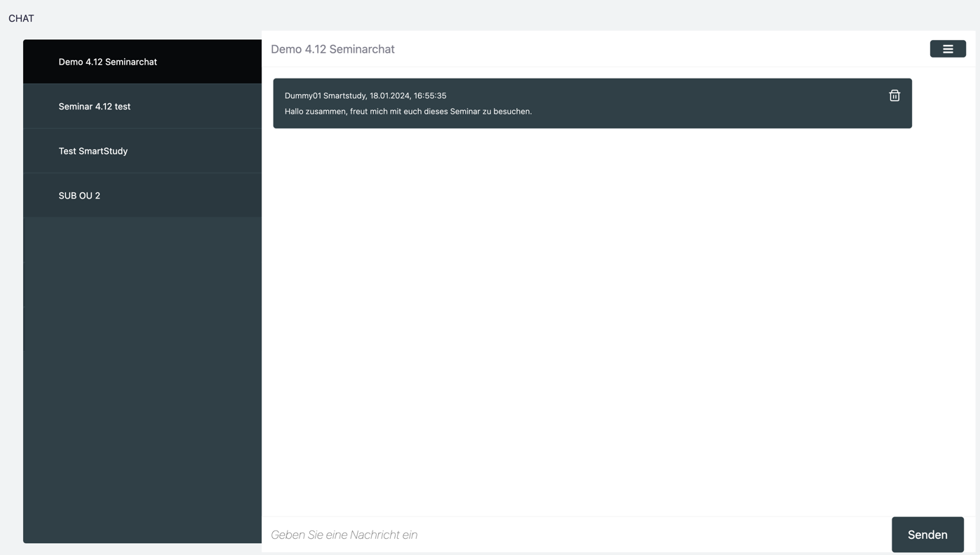Open the hamburger menu in chat header

[947, 49]
